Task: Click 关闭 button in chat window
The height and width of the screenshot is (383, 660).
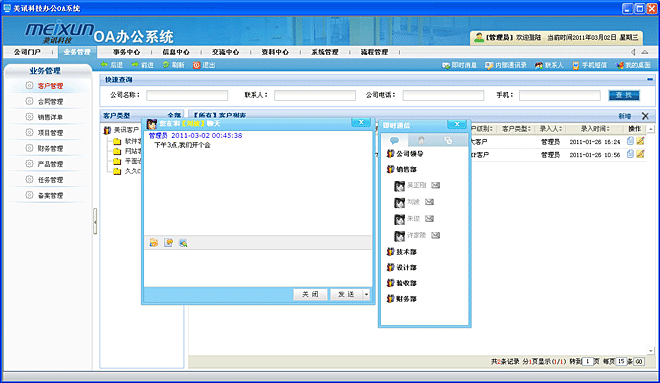Action: 310,295
